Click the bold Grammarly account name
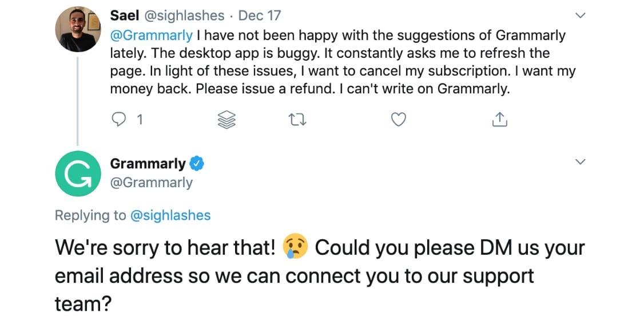 pyautogui.click(x=148, y=164)
